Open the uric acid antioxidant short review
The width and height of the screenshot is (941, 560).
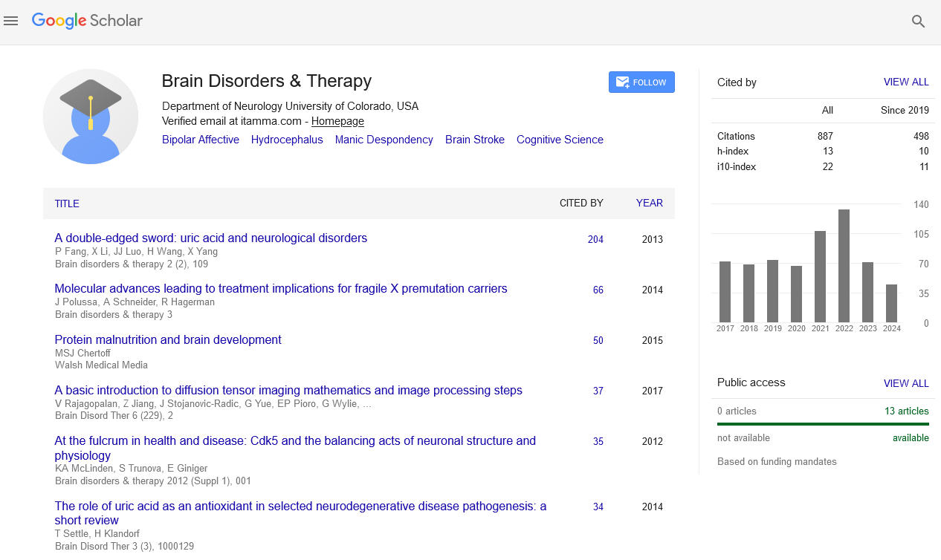coord(300,513)
